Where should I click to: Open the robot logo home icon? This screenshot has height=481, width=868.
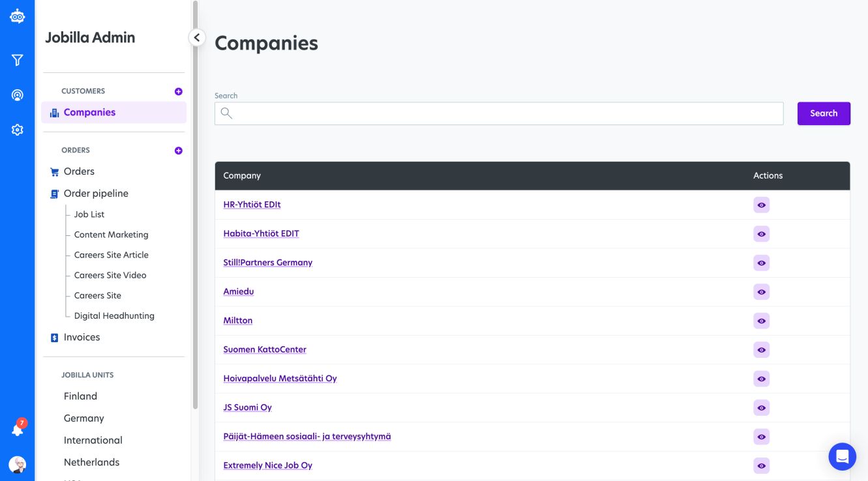[18, 17]
